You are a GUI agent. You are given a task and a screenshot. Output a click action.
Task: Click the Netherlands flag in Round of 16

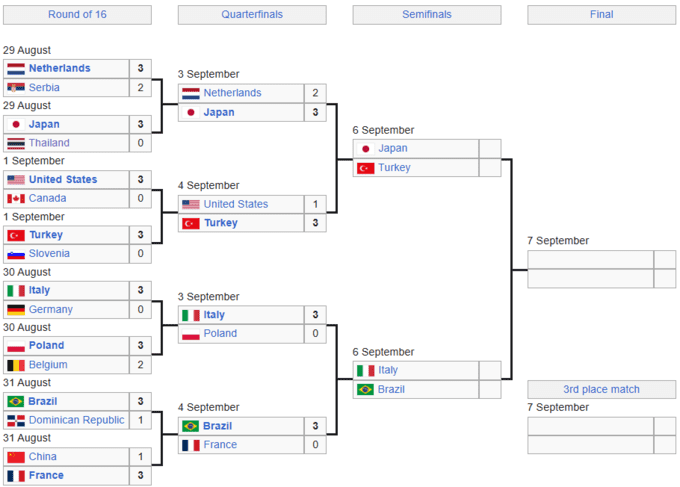pyautogui.click(x=15, y=69)
